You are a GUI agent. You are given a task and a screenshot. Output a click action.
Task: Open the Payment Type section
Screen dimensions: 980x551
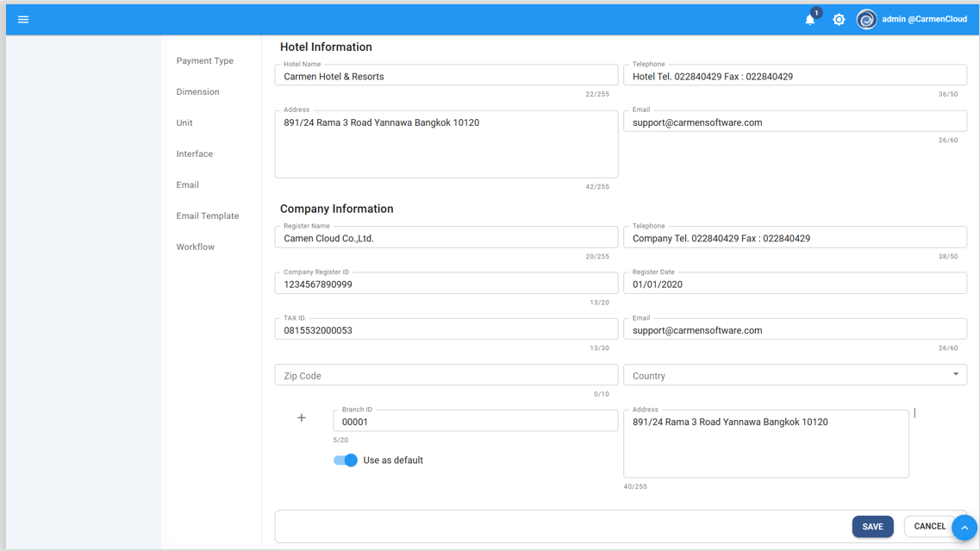(x=205, y=61)
